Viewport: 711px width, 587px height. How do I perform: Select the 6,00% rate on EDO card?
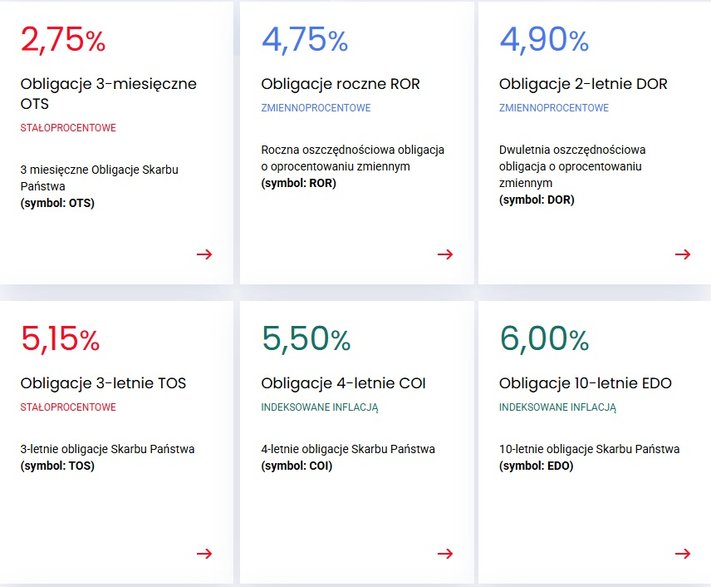pyautogui.click(x=544, y=339)
